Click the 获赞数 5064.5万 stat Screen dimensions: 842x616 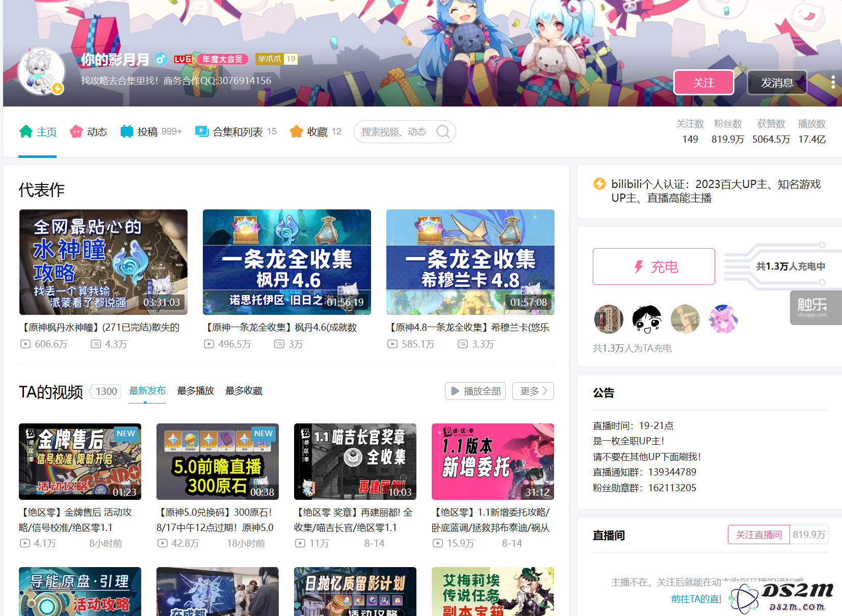(771, 131)
